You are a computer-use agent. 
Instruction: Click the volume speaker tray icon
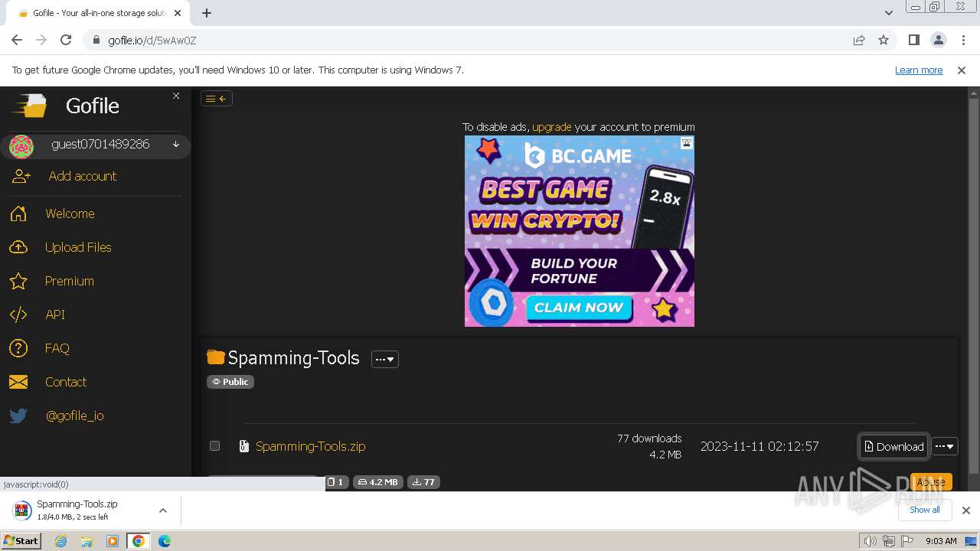(x=871, y=541)
